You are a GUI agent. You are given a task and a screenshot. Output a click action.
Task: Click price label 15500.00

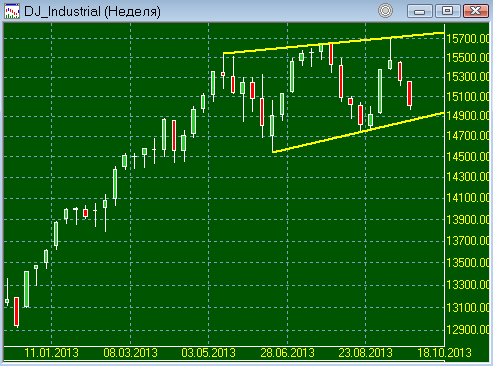(x=468, y=58)
